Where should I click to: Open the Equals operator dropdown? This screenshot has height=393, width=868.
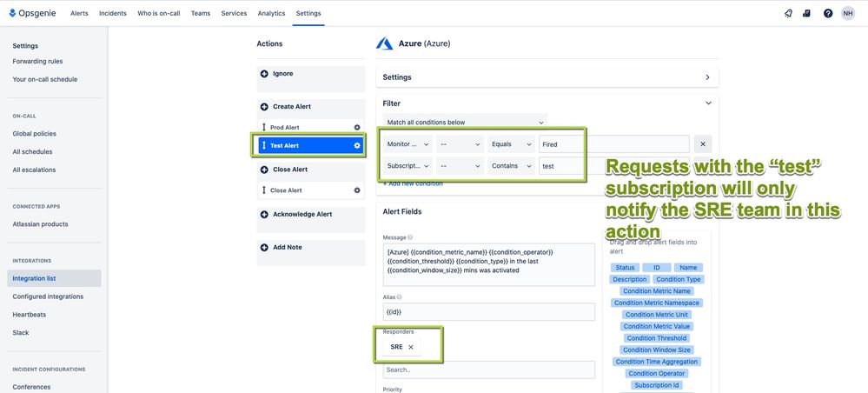511,144
